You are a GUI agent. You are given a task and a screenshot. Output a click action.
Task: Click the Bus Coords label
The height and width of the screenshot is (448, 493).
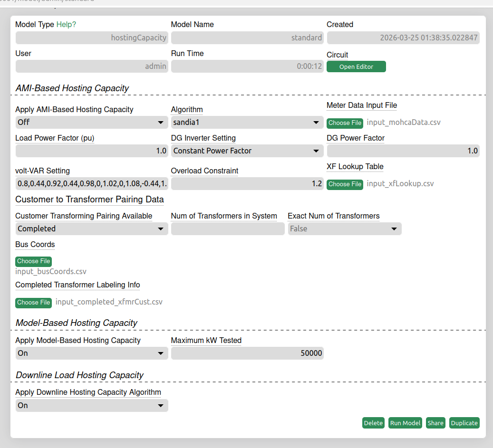pyautogui.click(x=35, y=244)
